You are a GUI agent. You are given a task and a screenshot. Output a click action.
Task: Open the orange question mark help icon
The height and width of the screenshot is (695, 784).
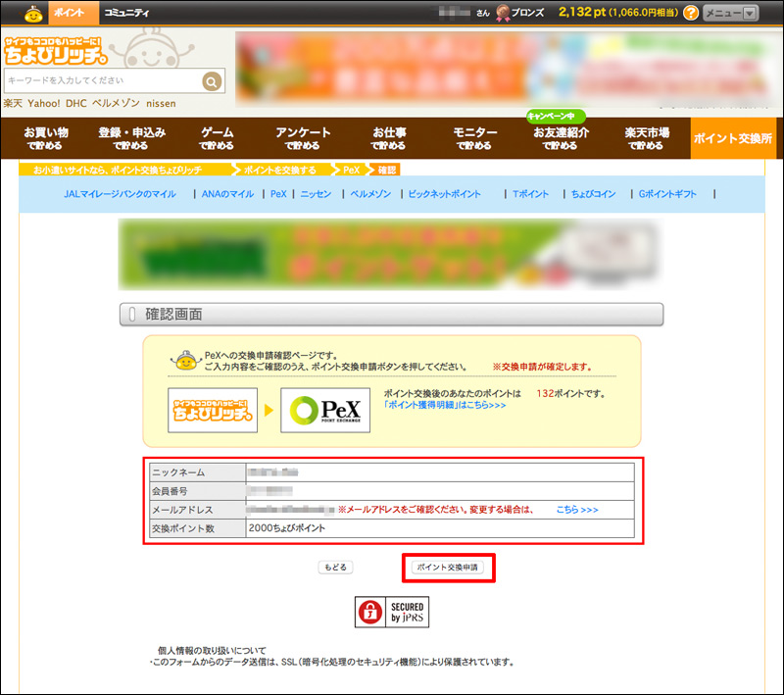(691, 13)
